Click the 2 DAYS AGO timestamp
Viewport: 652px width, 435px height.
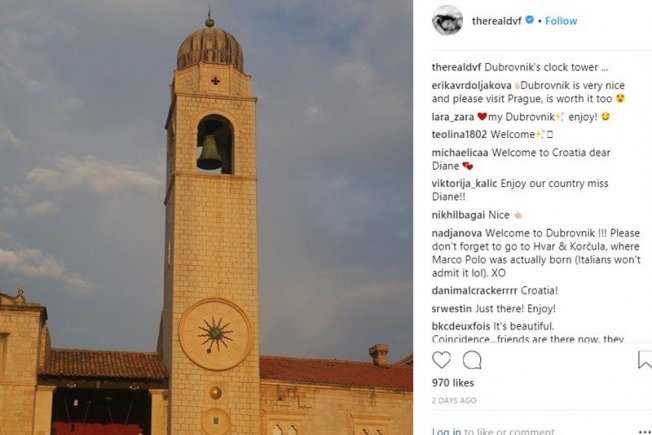click(454, 400)
